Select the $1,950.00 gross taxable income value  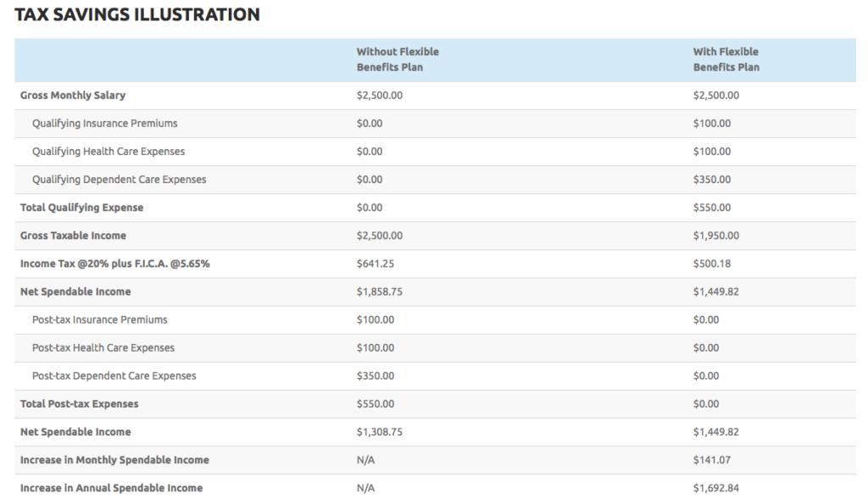[715, 236]
